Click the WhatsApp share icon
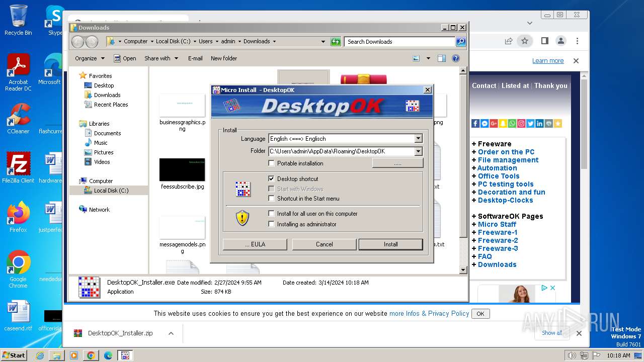Viewport: 644px width, 362px height. click(x=512, y=123)
